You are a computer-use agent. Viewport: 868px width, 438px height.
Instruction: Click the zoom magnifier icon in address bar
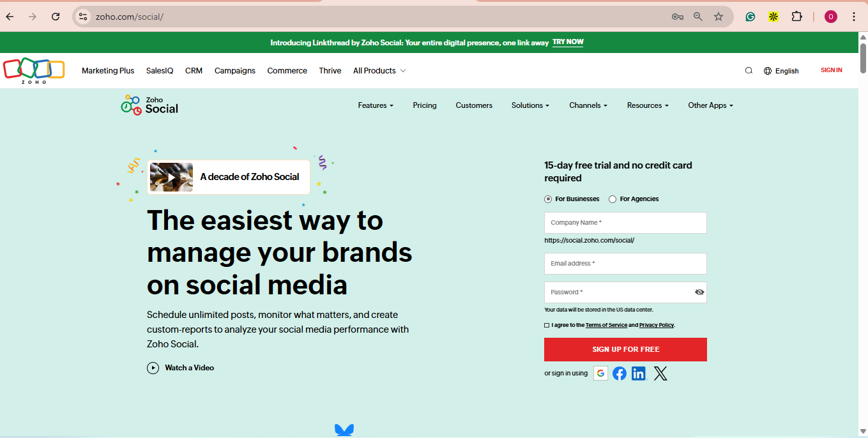click(698, 17)
